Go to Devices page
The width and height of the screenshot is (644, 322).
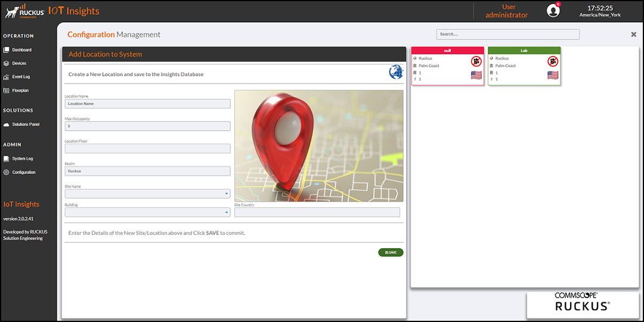(x=19, y=63)
